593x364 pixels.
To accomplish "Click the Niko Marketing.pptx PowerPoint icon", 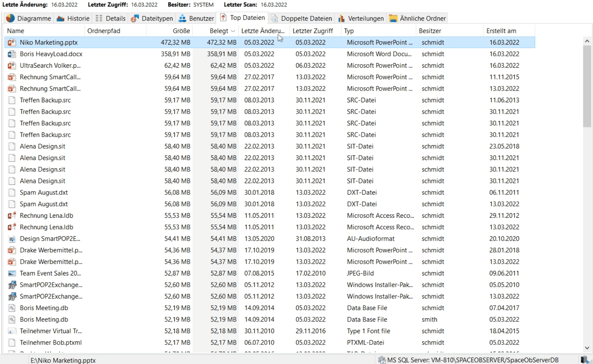I will [x=12, y=42].
